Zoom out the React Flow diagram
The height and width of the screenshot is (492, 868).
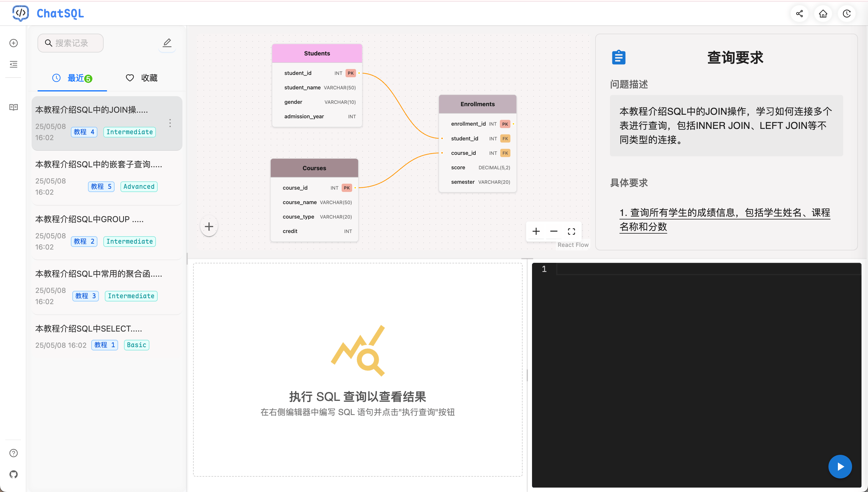pyautogui.click(x=554, y=231)
